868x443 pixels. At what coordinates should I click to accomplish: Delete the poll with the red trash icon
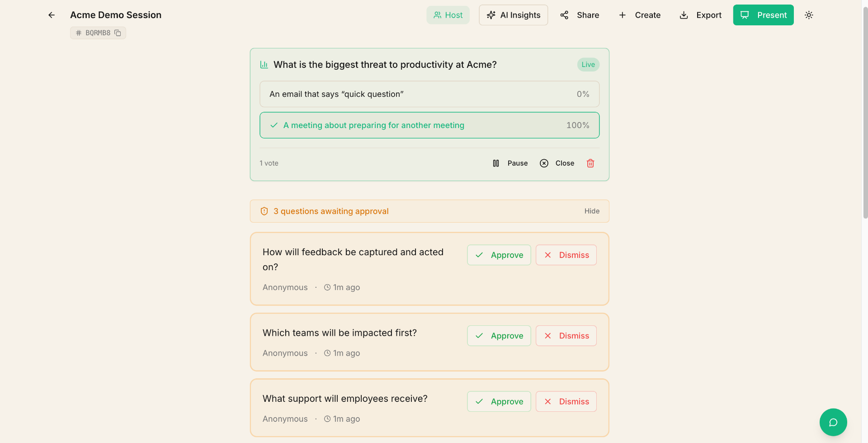[590, 163]
